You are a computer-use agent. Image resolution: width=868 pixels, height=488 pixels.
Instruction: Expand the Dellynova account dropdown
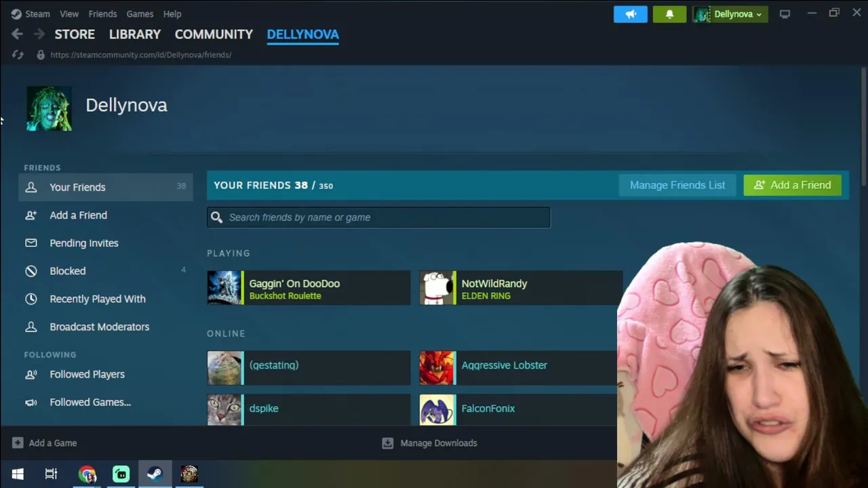pos(730,14)
